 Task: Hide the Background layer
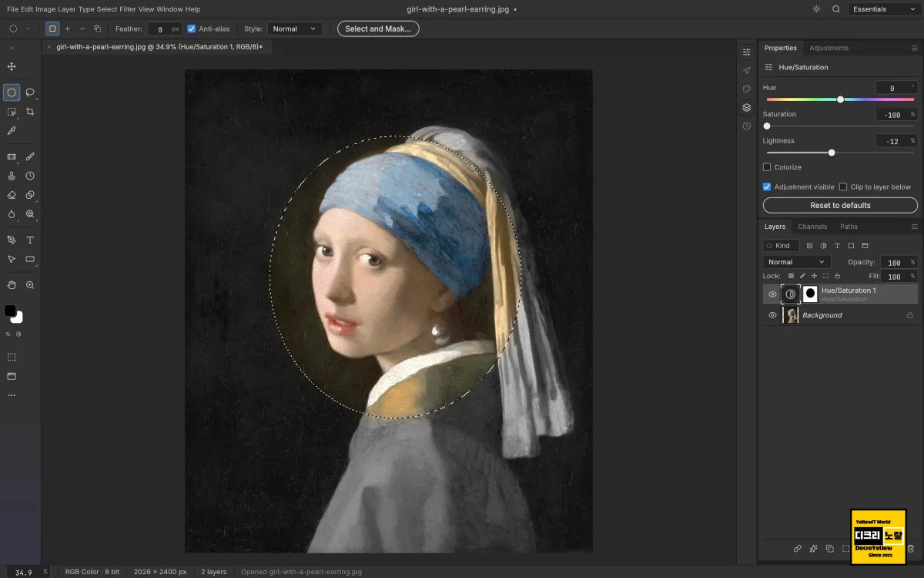772,315
